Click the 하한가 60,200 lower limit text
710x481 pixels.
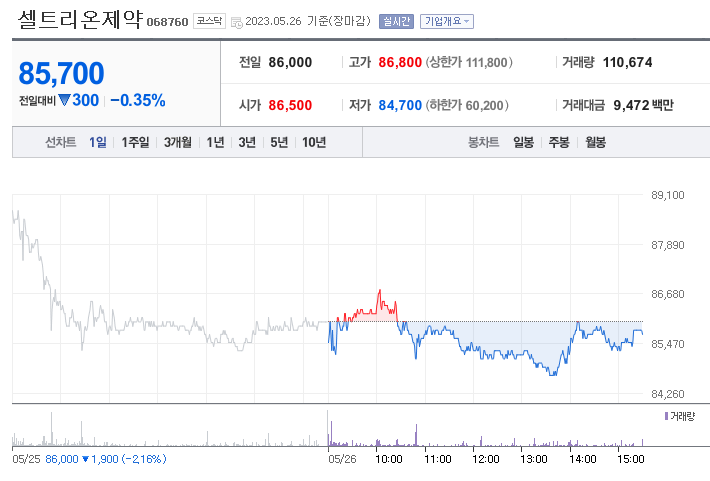pos(467,105)
